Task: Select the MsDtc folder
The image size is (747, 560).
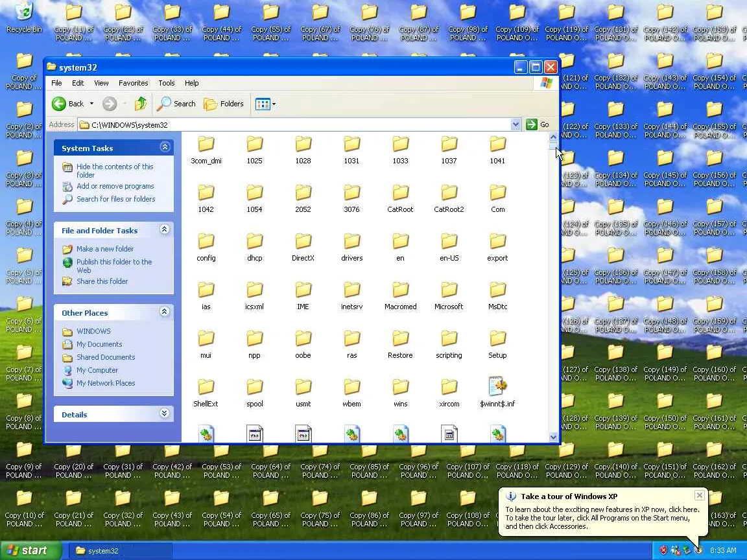Action: (x=497, y=296)
